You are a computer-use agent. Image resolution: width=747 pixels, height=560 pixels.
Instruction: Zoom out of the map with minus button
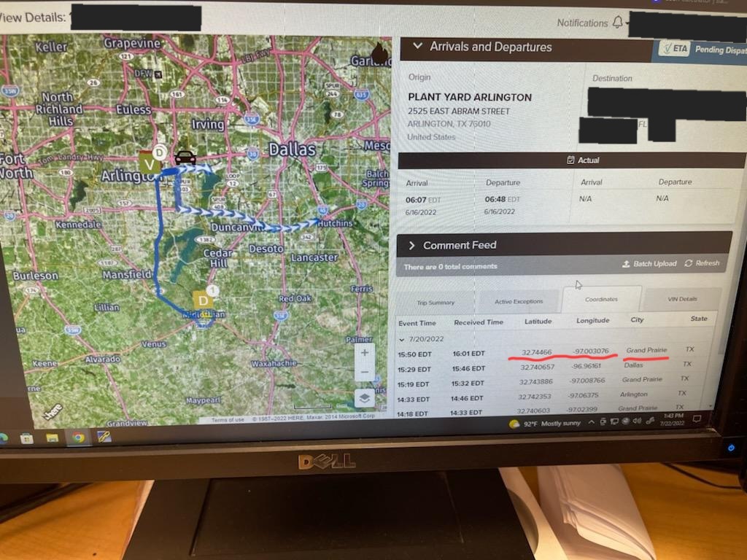(365, 372)
